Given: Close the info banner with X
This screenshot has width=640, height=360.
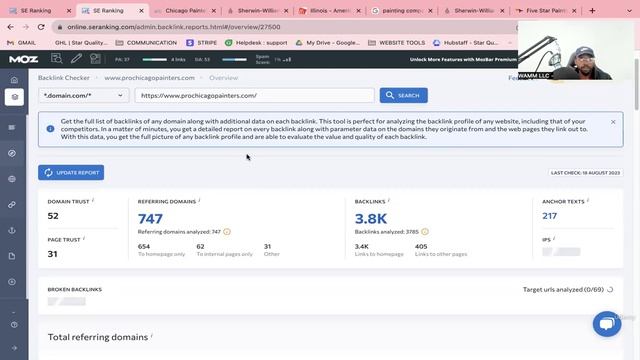Looking at the screenshot, I should click(613, 122).
